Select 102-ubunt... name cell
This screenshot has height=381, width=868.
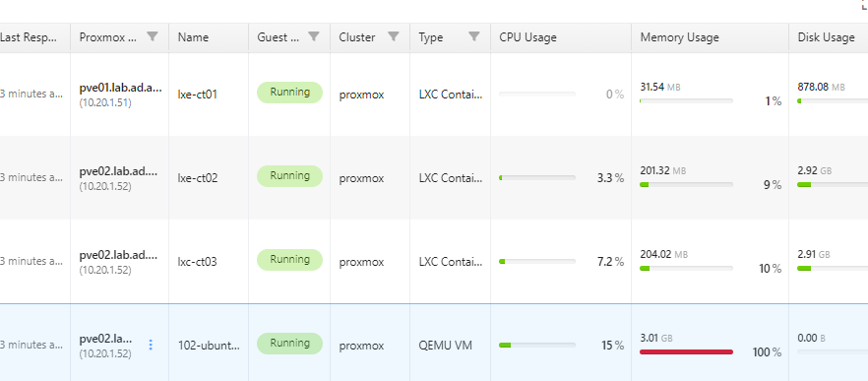209,345
